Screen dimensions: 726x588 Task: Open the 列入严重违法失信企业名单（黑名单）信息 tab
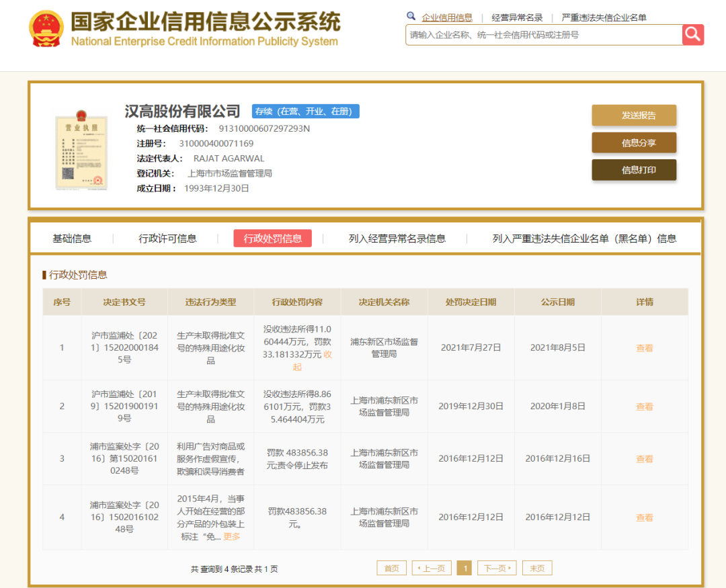point(584,239)
